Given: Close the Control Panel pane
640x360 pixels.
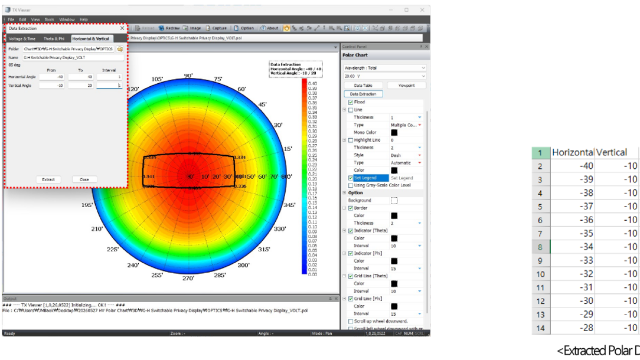Looking at the screenshot, I should (427, 47).
